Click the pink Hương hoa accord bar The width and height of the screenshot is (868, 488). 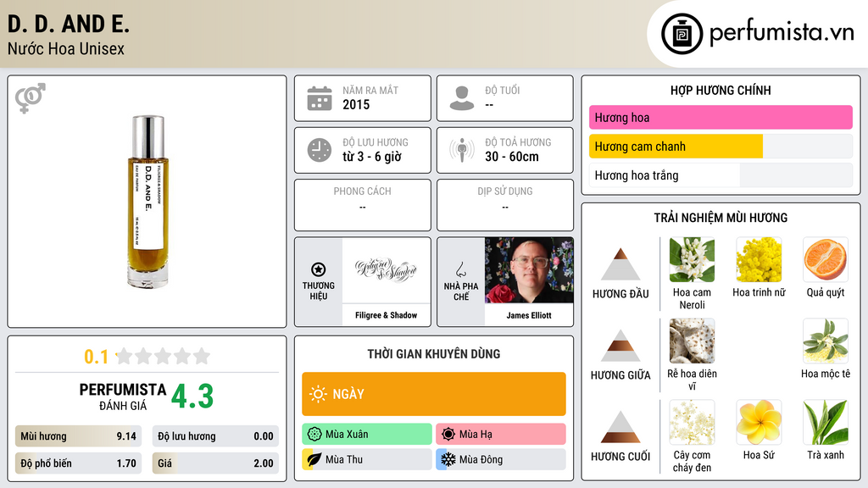(721, 117)
